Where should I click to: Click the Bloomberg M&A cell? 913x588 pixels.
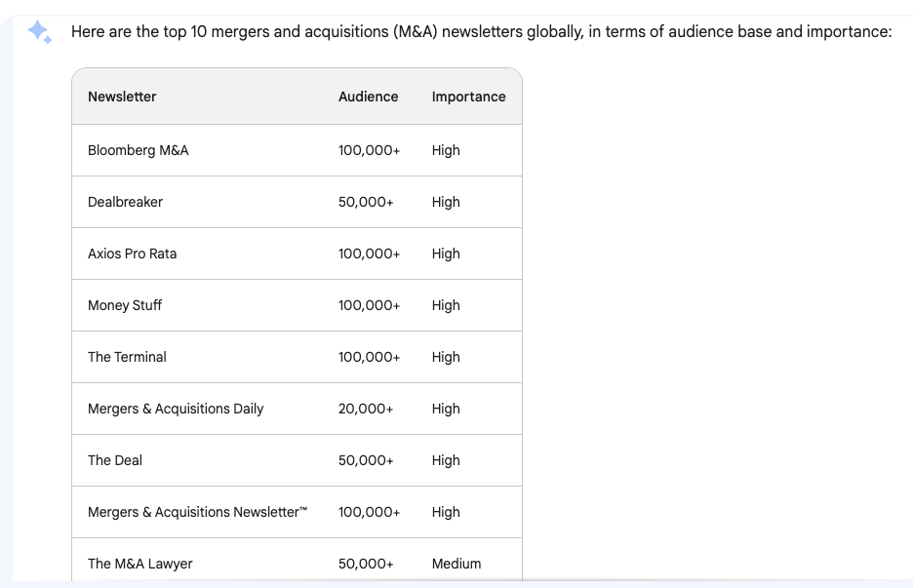pos(138,150)
